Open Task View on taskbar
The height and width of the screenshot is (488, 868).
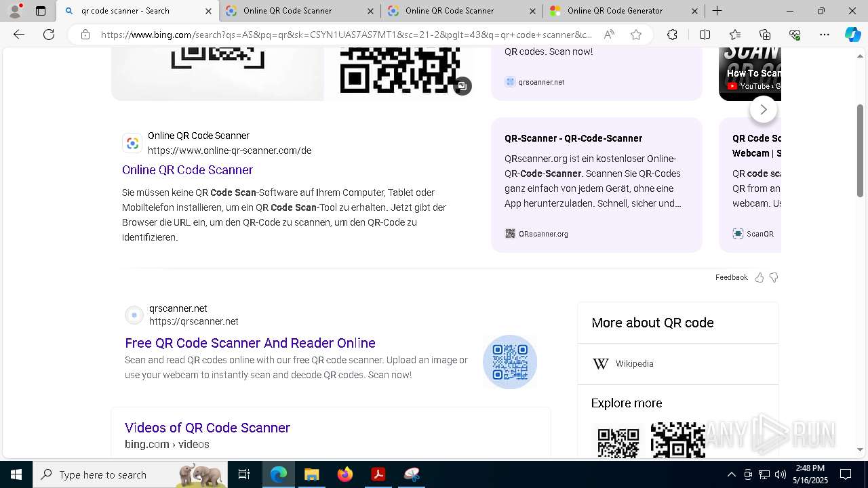point(244,474)
